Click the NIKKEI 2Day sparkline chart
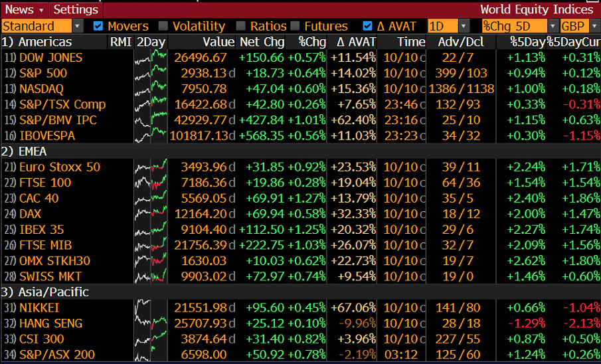601x364 pixels. coord(151,308)
